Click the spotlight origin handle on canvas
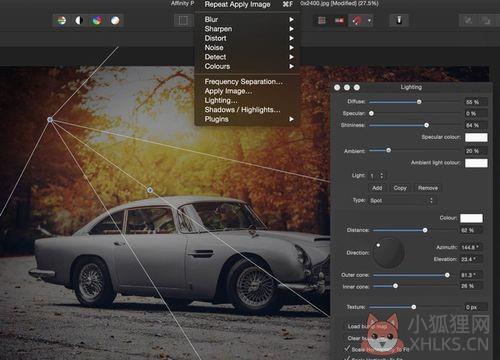 pyautogui.click(x=50, y=119)
